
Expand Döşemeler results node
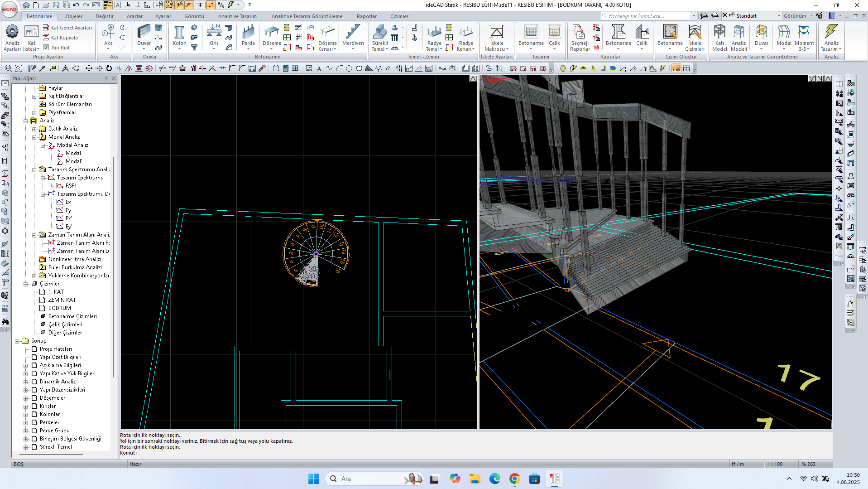click(x=26, y=398)
